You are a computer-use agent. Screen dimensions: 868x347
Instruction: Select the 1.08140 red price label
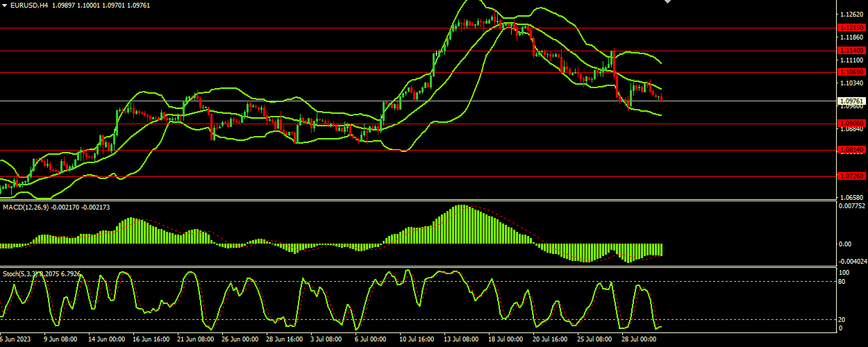click(851, 149)
